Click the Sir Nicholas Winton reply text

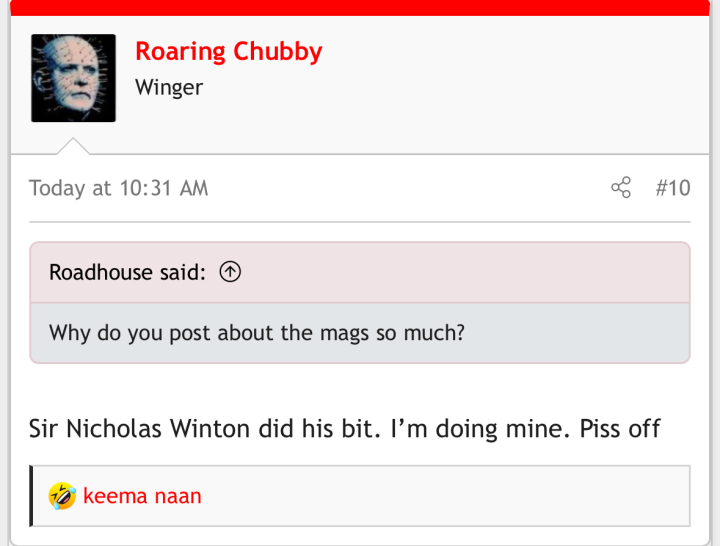[344, 429]
